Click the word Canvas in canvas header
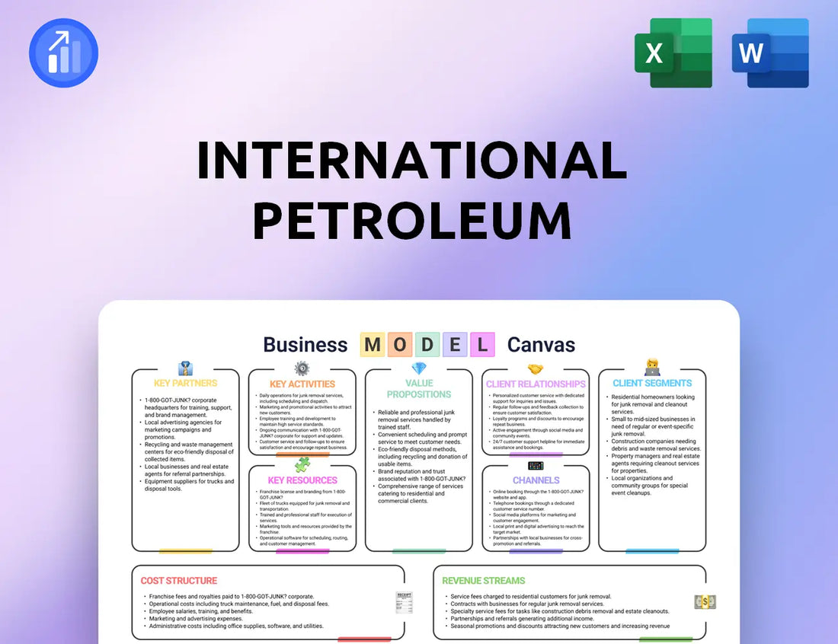Screen dimensions: 838x644 (x=541, y=345)
